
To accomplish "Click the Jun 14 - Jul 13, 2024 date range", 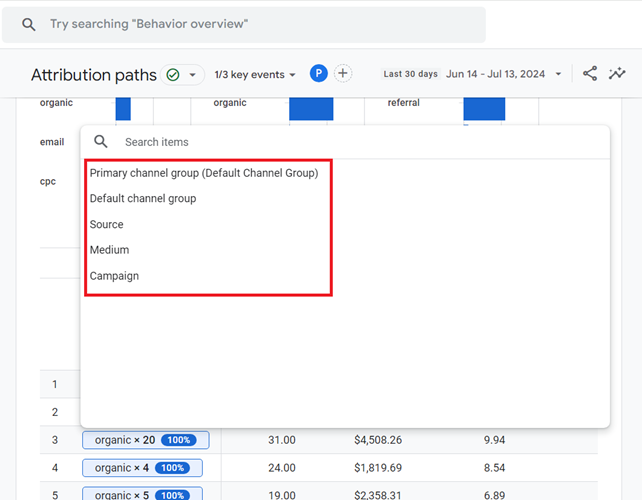I will 495,74.
